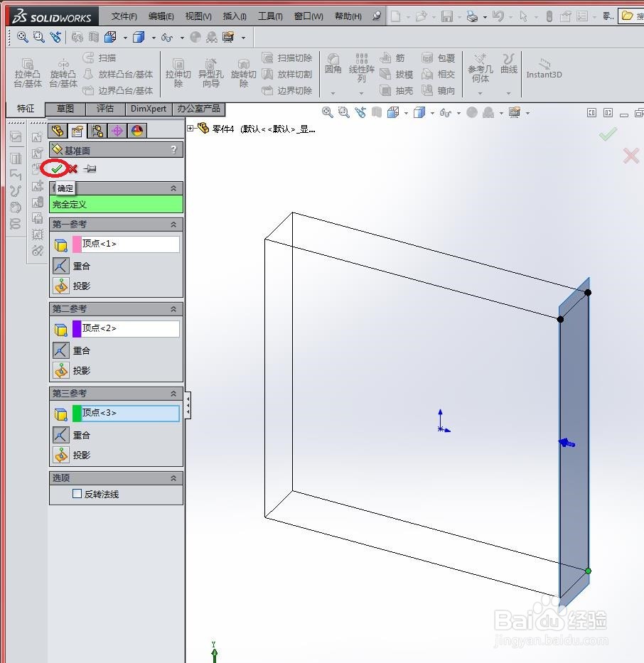Click Revolved Boss/Base (旋转凸台/基体) tool
The image size is (644, 663).
pyautogui.click(x=63, y=73)
